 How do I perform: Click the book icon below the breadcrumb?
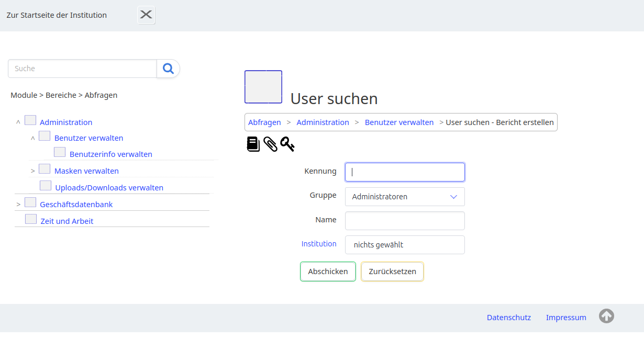(x=253, y=144)
